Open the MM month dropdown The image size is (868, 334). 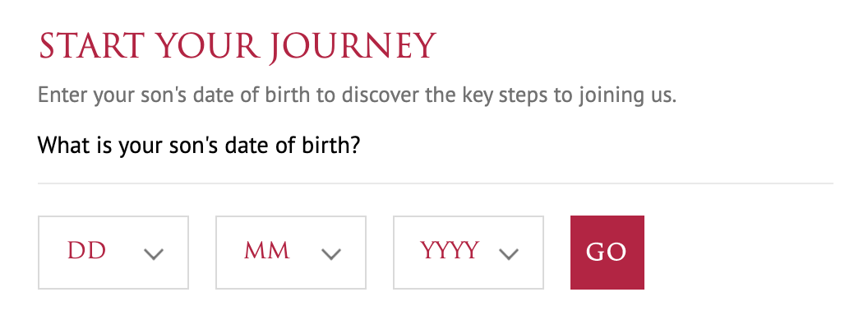tap(291, 253)
